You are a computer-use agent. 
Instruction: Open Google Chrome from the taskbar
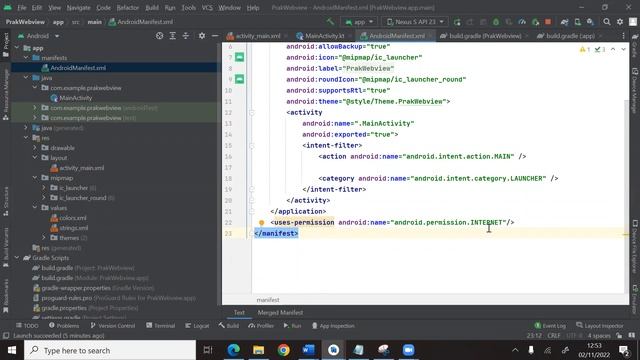[283, 350]
